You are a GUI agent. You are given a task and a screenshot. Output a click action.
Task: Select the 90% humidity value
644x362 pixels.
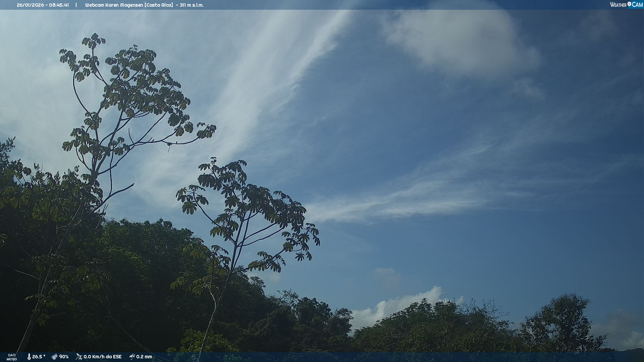tap(64, 357)
